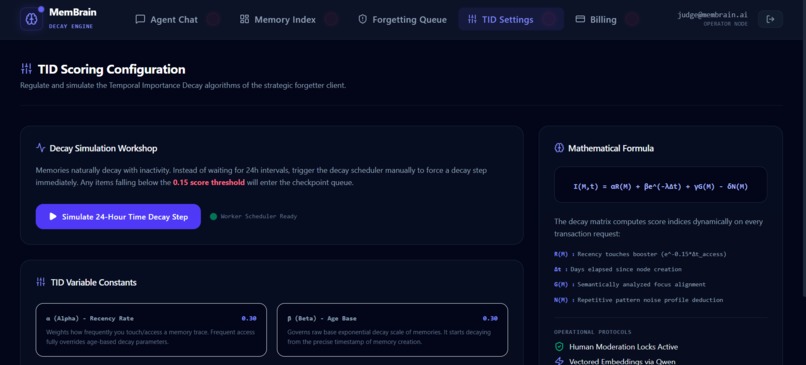
Task: Click the I(M,t) formula box
Action: [x=661, y=185]
